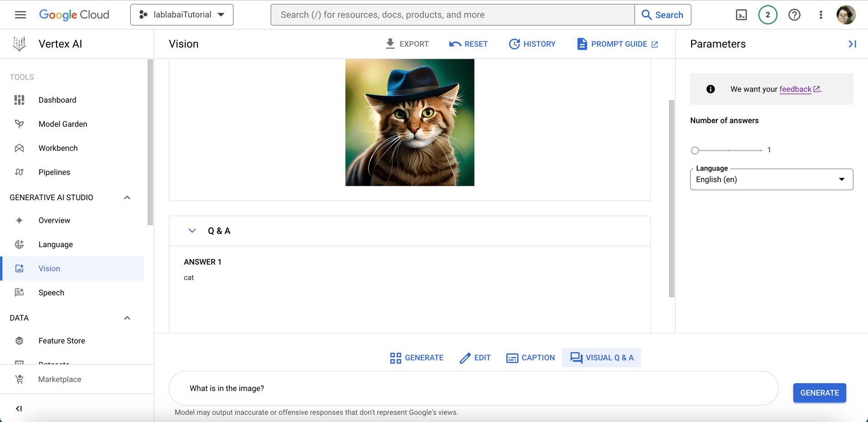Go to Workbench in the sidebar
The width and height of the screenshot is (868, 422).
click(58, 148)
